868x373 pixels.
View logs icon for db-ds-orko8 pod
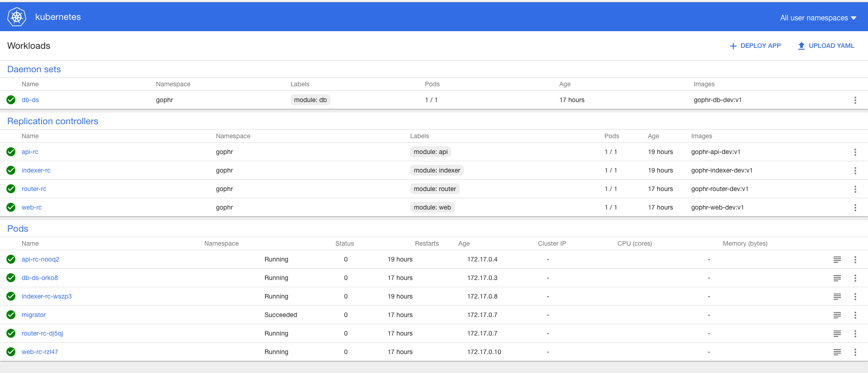point(837,278)
